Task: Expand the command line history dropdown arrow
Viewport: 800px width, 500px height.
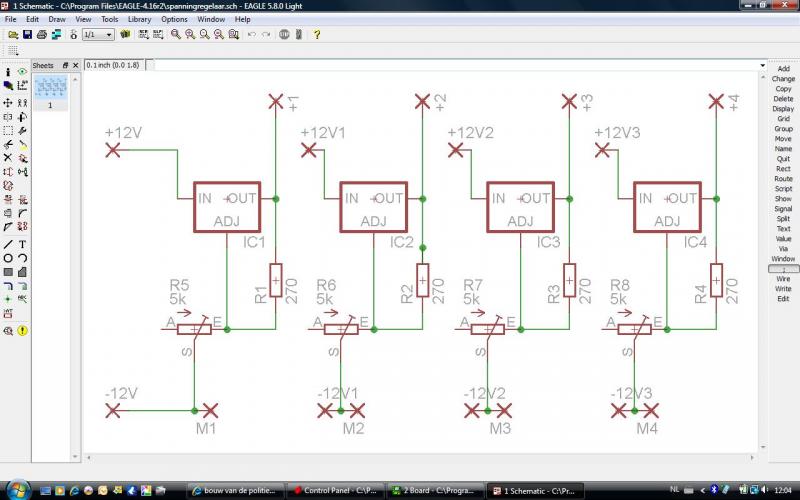Action: point(763,65)
